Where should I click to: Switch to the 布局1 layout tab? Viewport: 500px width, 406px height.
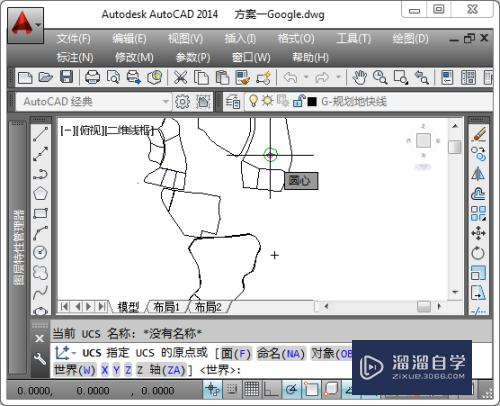(166, 307)
